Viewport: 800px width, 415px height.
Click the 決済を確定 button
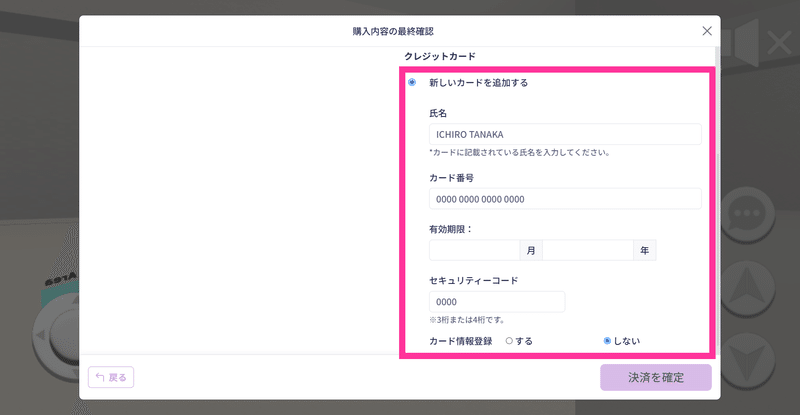[656, 377]
